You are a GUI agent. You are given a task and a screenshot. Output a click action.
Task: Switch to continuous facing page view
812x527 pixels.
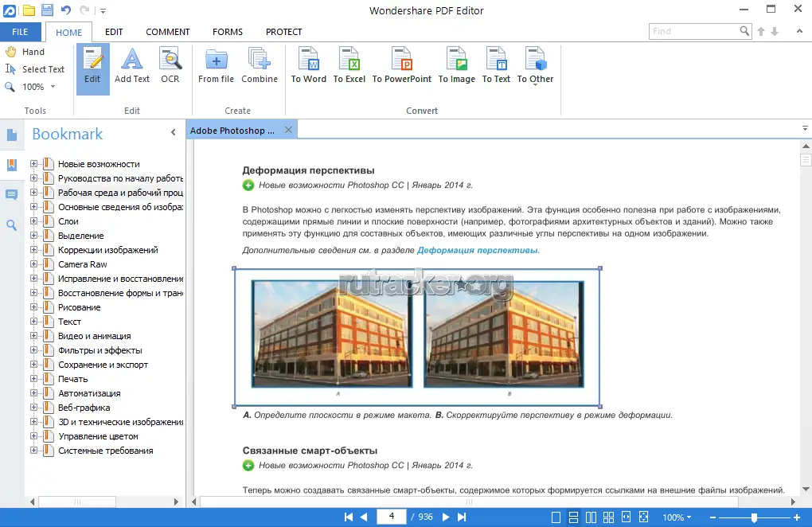point(608,517)
